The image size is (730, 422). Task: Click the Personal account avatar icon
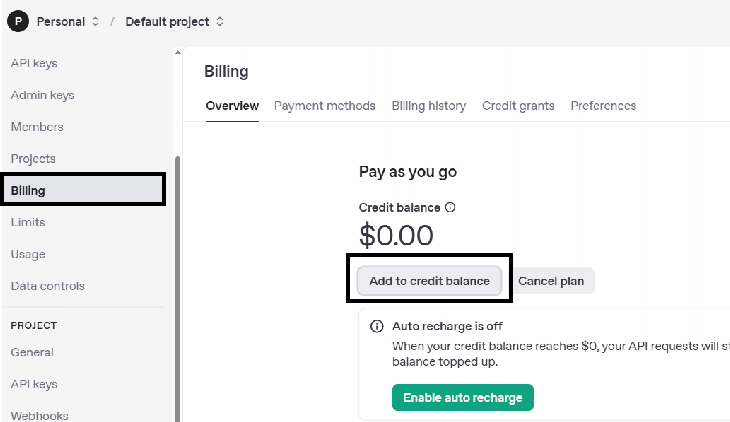coord(18,20)
